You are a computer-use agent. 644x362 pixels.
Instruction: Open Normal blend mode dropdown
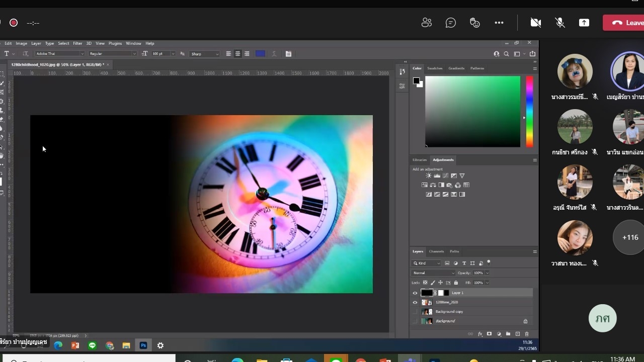(433, 273)
